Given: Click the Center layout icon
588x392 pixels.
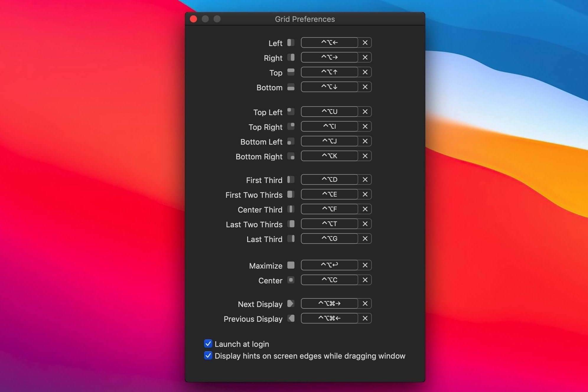Looking at the screenshot, I should pos(291,280).
